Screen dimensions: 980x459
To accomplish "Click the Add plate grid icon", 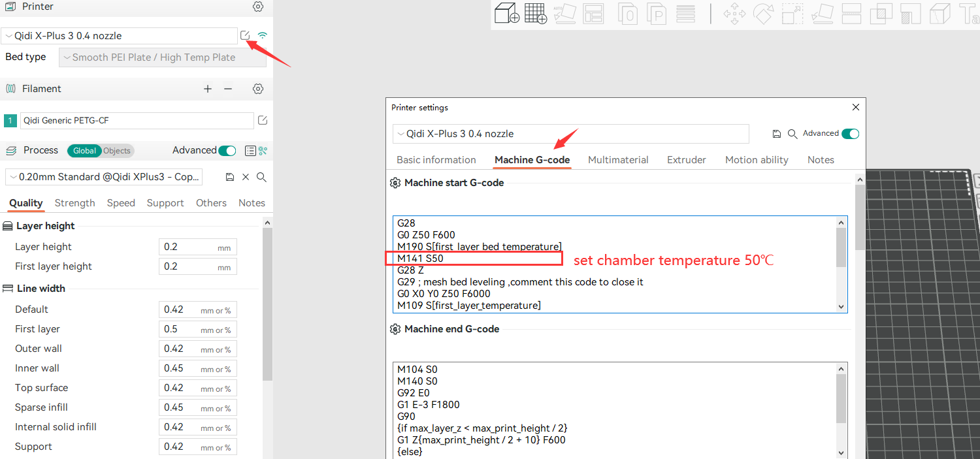I will point(536,14).
